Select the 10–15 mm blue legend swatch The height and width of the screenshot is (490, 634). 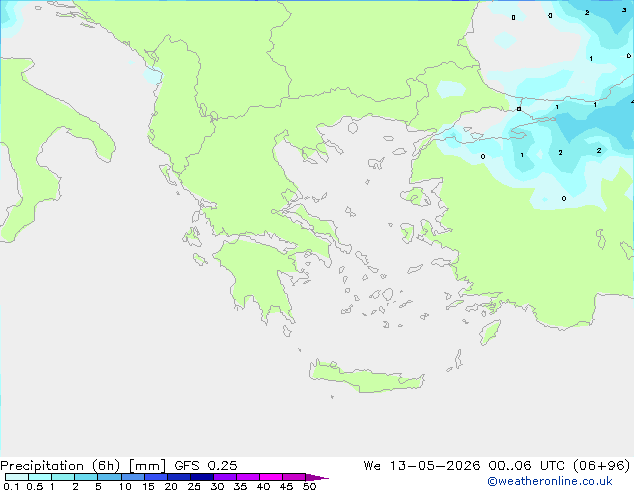tap(133, 477)
